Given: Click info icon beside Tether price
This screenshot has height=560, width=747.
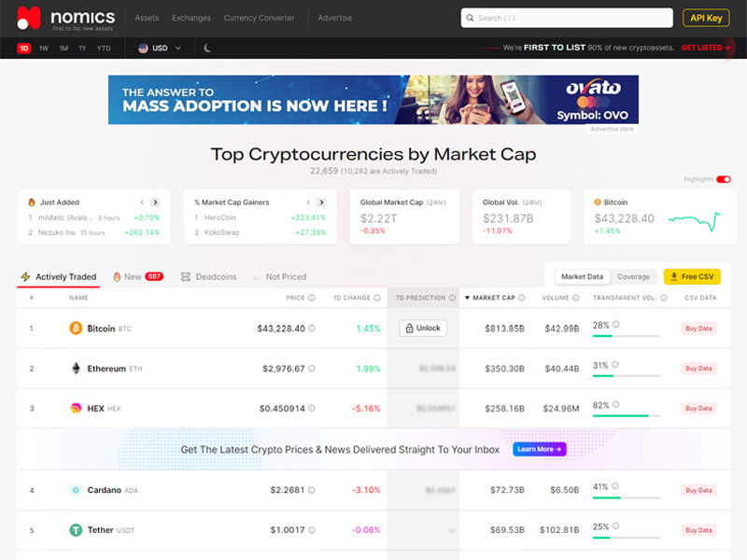Looking at the screenshot, I should [312, 530].
